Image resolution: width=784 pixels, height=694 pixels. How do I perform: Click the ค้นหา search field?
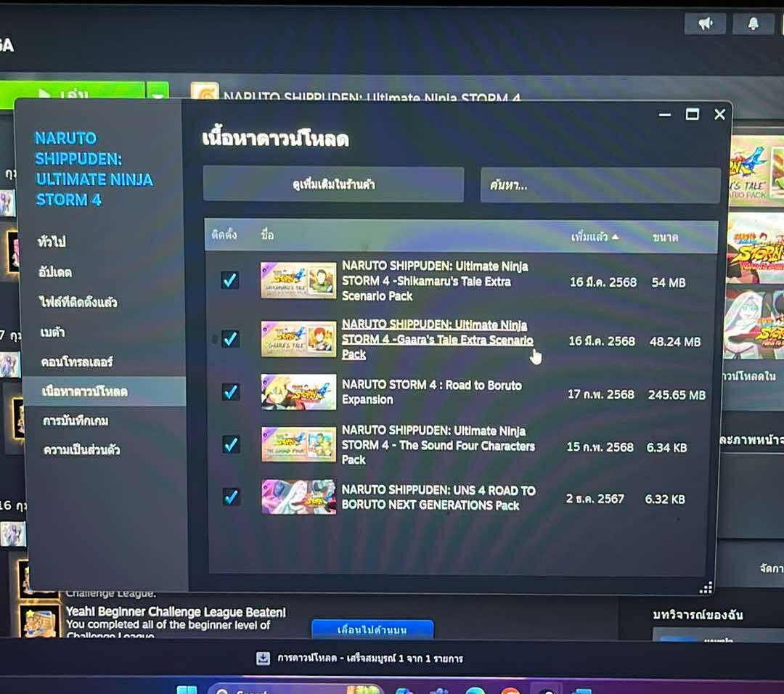(x=600, y=186)
